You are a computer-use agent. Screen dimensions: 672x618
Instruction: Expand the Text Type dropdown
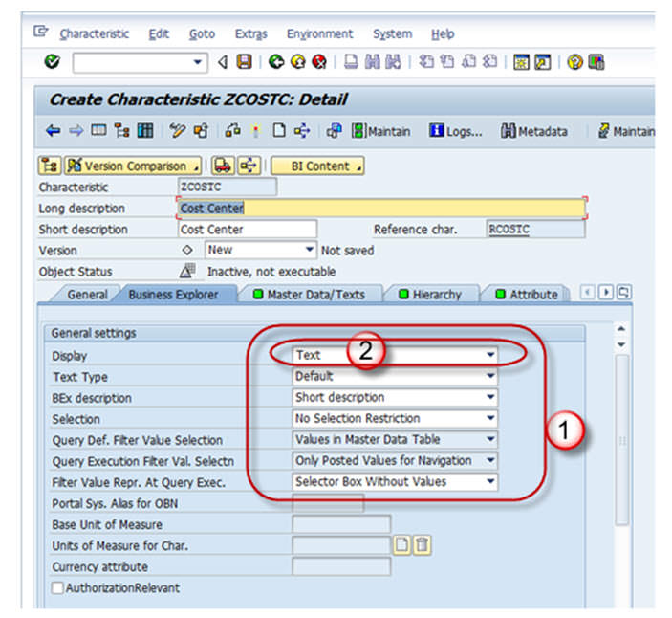(x=490, y=376)
